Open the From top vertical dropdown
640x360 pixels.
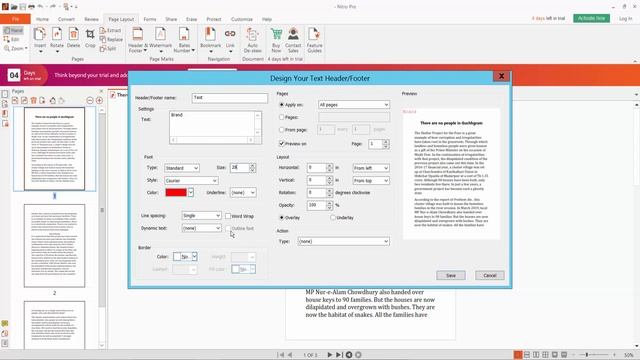(x=371, y=180)
